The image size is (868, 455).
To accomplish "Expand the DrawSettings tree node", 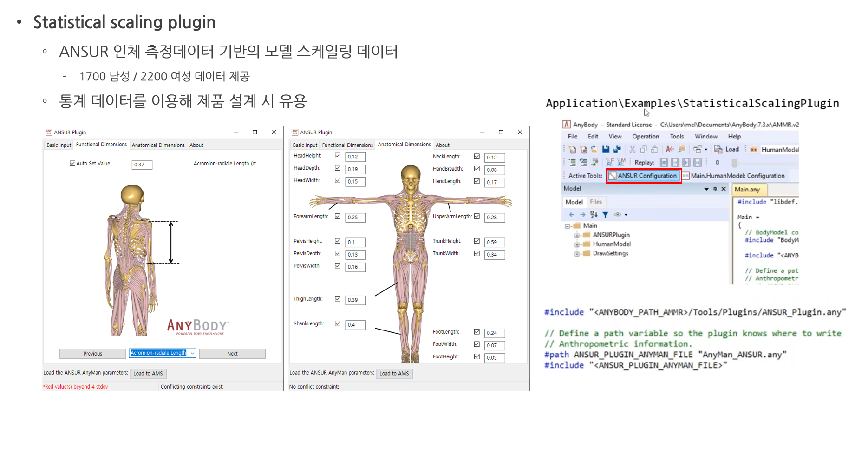I will click(x=577, y=254).
